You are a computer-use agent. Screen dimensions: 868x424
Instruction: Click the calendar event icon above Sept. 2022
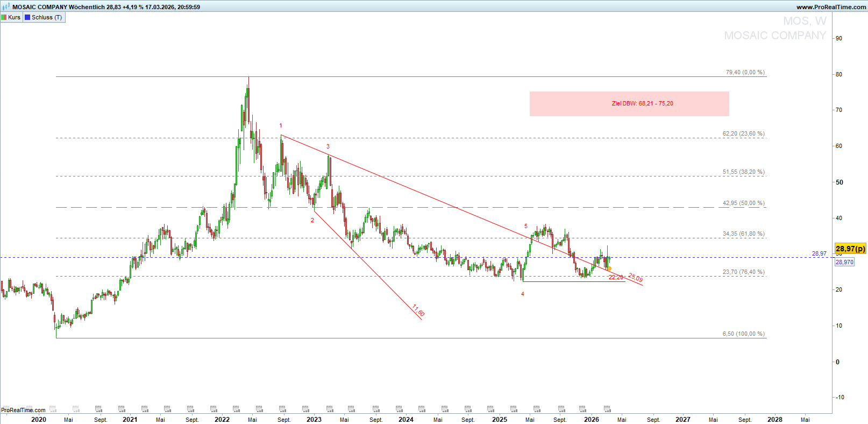pyautogui.click(x=282, y=409)
